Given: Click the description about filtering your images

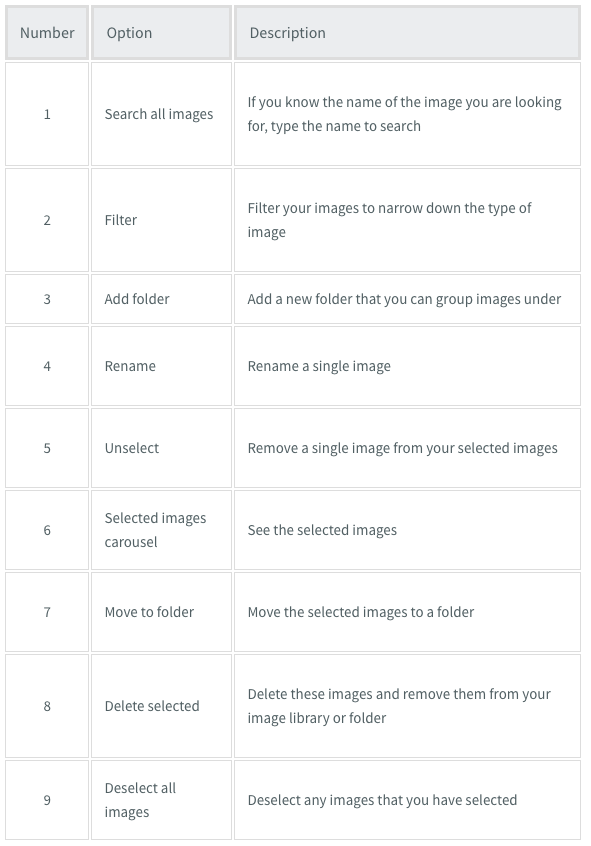Looking at the screenshot, I should (x=389, y=220).
